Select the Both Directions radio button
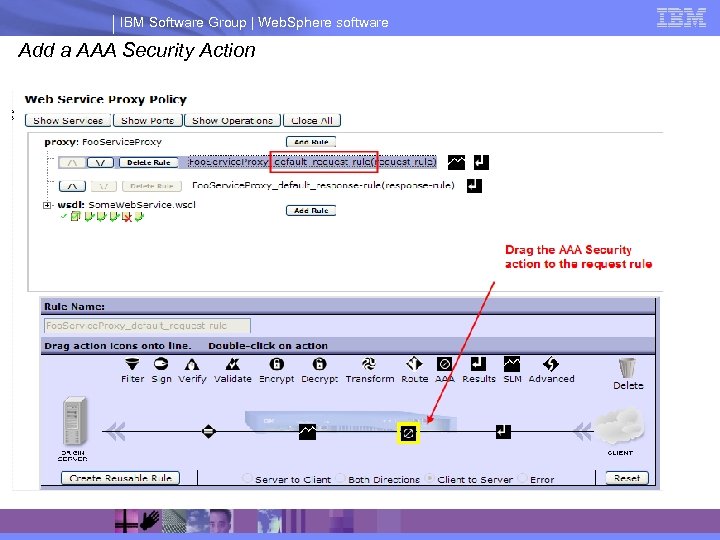Viewport: 720px width, 540px height. point(340,478)
